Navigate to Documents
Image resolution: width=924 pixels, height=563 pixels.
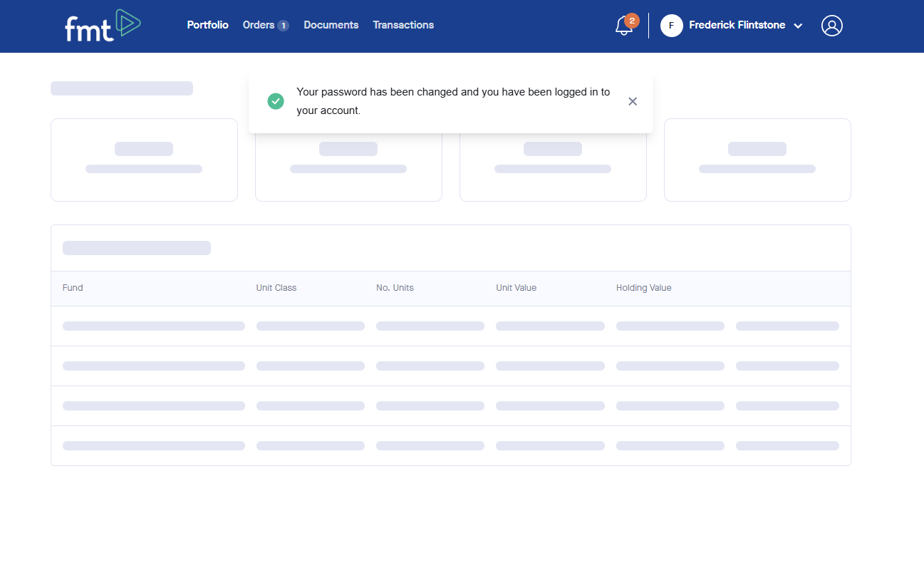(331, 25)
